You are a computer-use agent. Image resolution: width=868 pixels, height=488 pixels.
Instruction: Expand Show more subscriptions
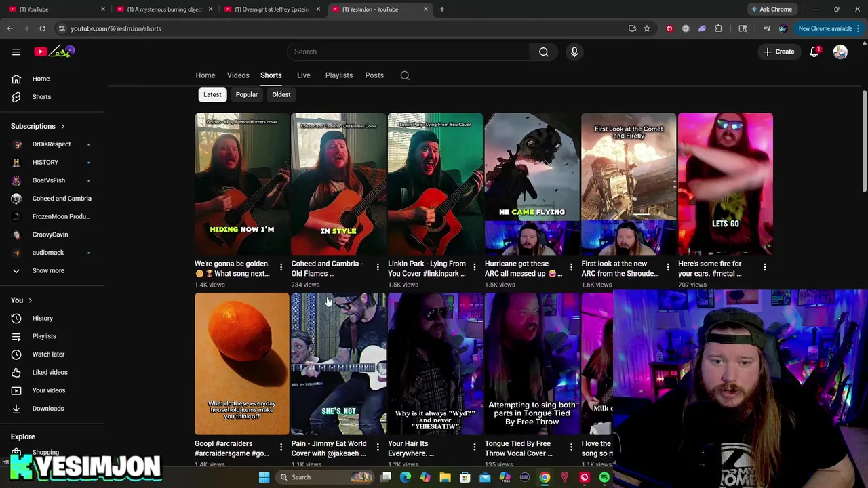[47, 270]
